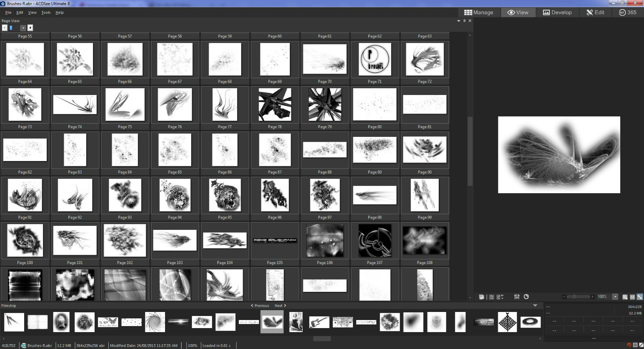Select the Page 96 REMZ brushpack thumbnail
The width and height of the screenshot is (644, 349).
click(x=275, y=240)
